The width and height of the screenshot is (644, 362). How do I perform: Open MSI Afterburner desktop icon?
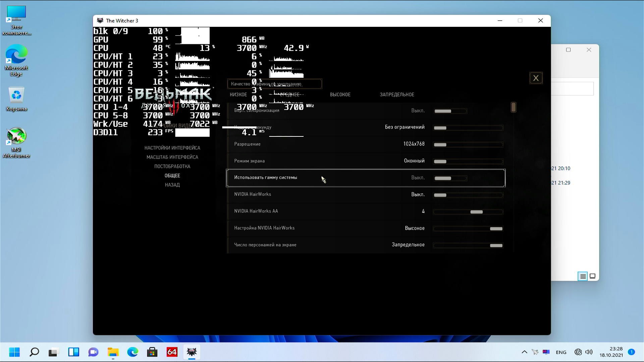[x=16, y=136]
